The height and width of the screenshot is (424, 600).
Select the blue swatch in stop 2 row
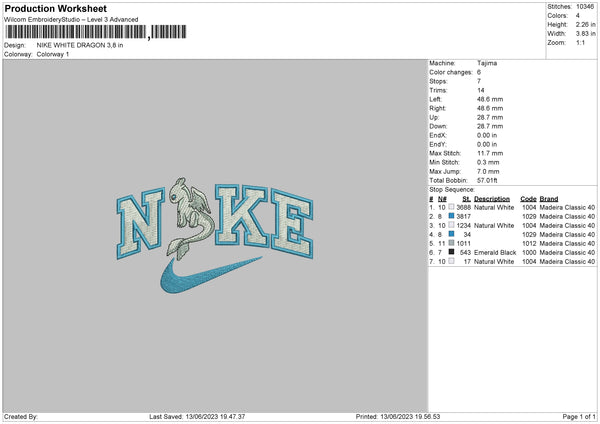point(452,216)
